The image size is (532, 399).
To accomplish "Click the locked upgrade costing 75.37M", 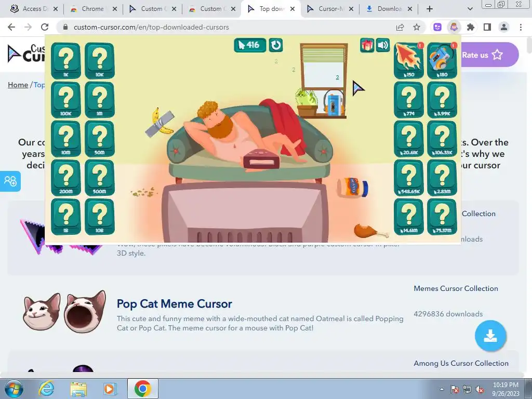I will pos(442,217).
